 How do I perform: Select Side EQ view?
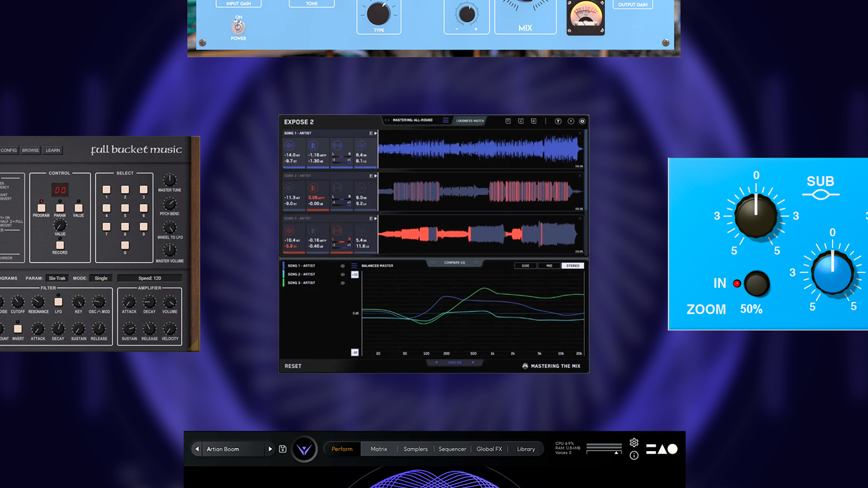coord(526,266)
